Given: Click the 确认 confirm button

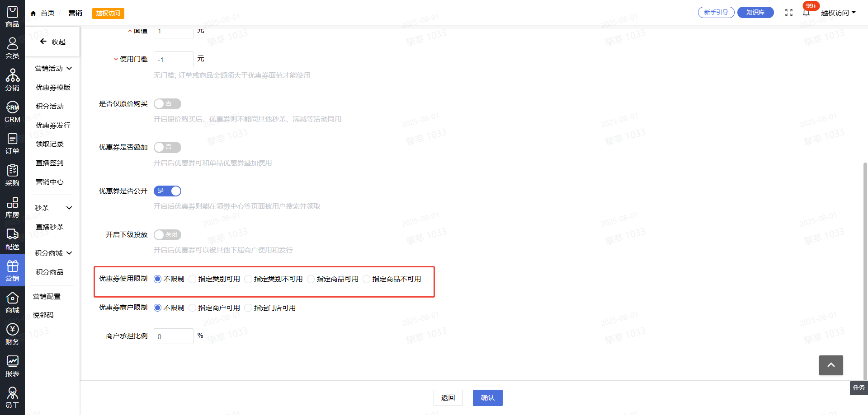Looking at the screenshot, I should click(487, 398).
